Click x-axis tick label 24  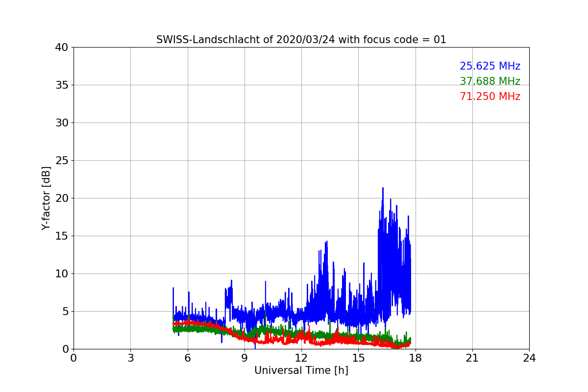point(529,358)
